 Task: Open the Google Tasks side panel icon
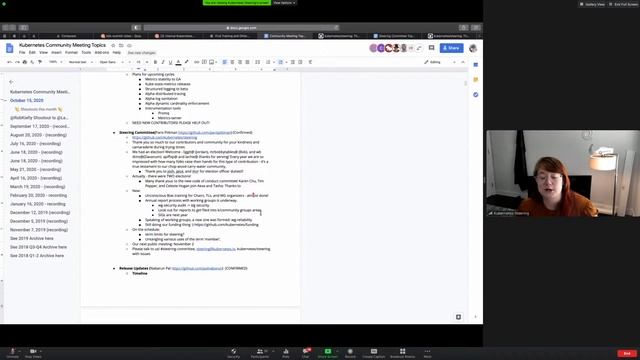pyautogui.click(x=476, y=95)
